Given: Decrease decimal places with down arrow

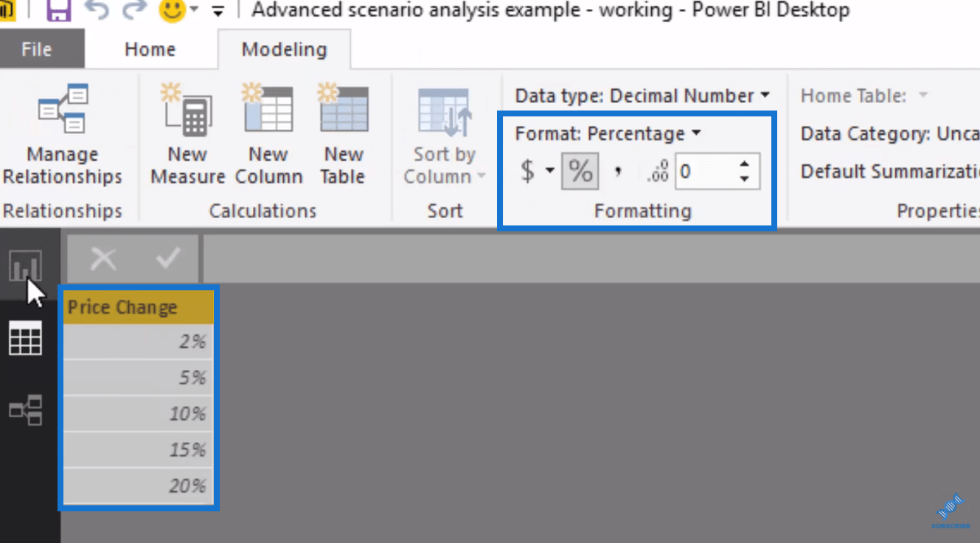Looking at the screenshot, I should coord(745,179).
